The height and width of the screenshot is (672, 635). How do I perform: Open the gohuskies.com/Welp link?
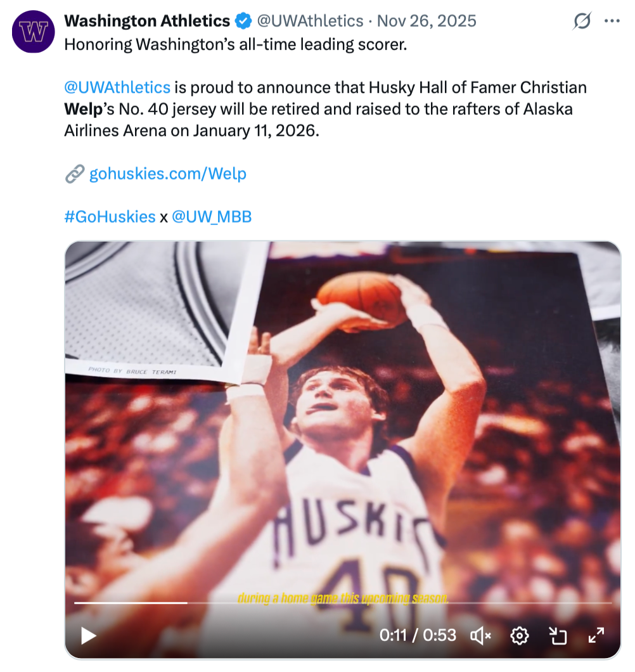click(x=167, y=174)
